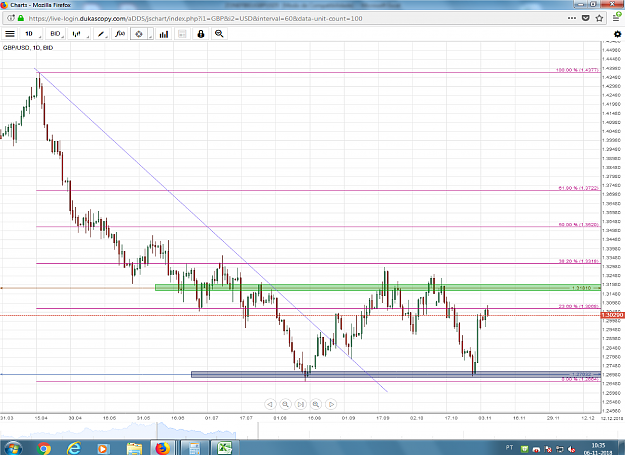
Task: Open the Calculator taskbar button
Action: (195, 448)
